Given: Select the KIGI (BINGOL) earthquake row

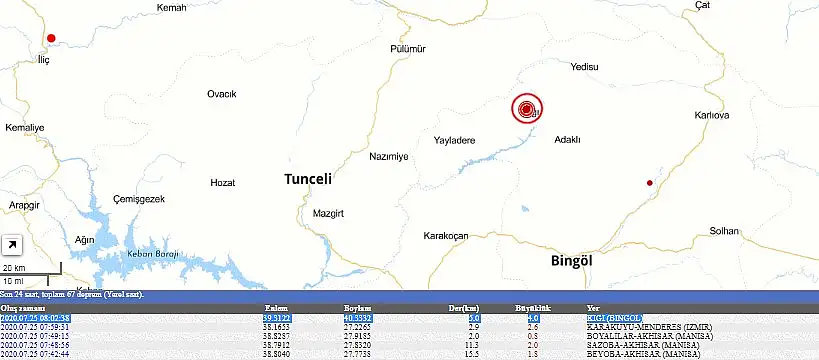Looking at the screenshot, I should (410, 318).
